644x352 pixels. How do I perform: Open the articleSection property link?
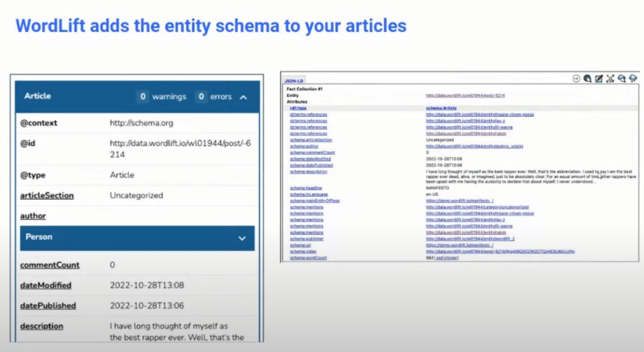(x=47, y=196)
